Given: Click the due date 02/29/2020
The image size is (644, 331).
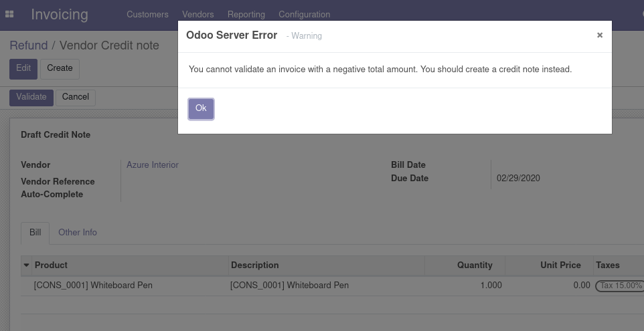Looking at the screenshot, I should pyautogui.click(x=518, y=179).
